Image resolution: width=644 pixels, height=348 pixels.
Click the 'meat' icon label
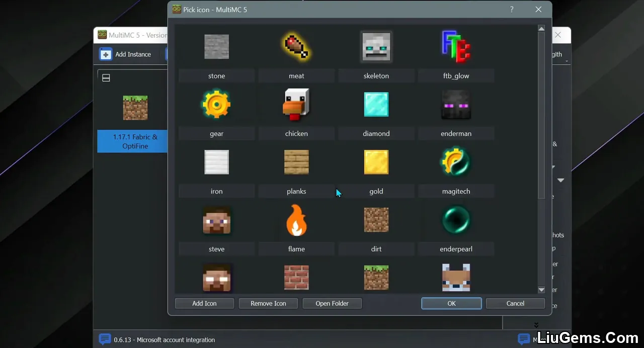(x=296, y=76)
